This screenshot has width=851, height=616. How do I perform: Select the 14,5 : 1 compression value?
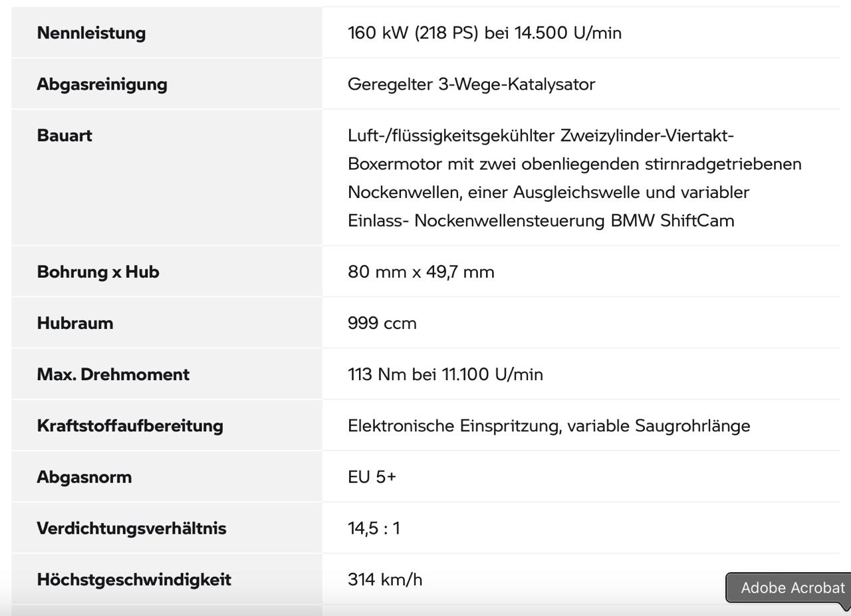tap(374, 528)
